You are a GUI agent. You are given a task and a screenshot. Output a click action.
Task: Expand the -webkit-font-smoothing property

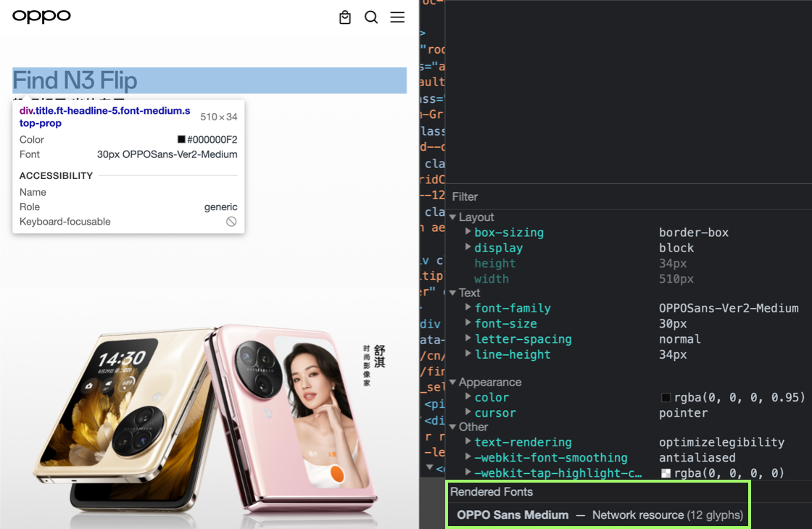point(468,457)
